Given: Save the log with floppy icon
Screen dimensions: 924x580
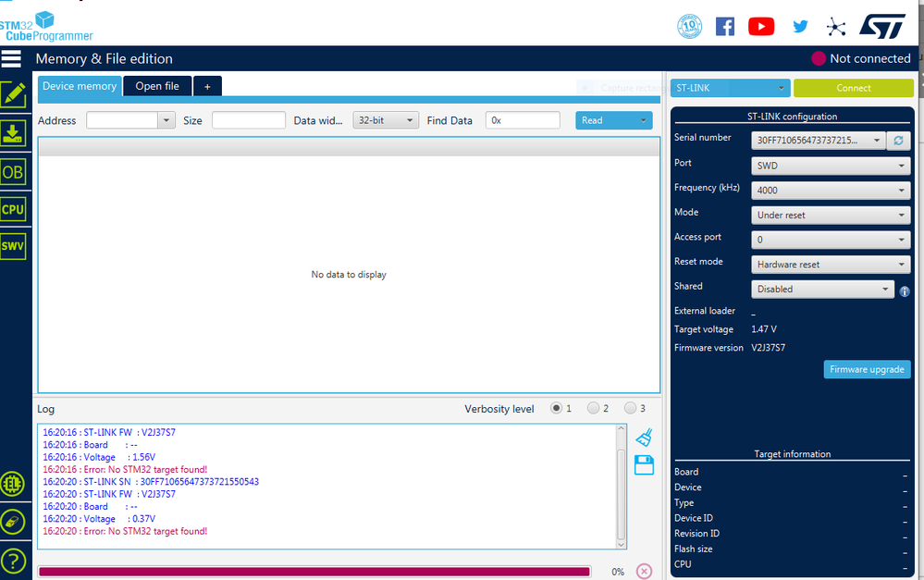Looking at the screenshot, I should [x=644, y=465].
